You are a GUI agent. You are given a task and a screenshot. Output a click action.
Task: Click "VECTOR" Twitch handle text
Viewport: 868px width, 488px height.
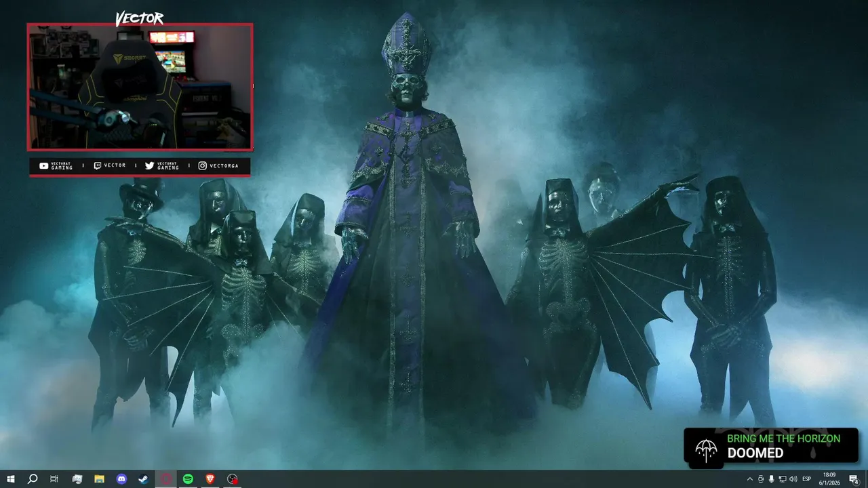[115, 165]
